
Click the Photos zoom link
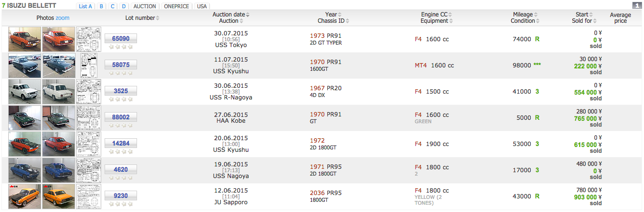point(62,18)
